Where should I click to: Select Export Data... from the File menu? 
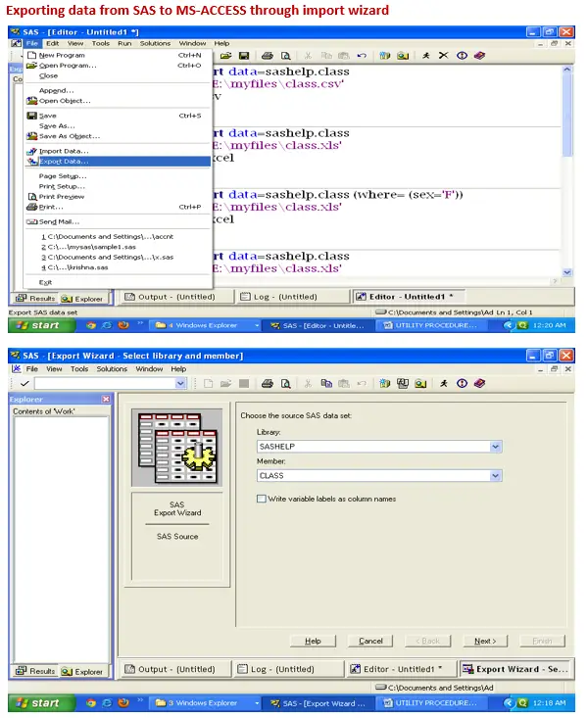pyautogui.click(x=64, y=162)
